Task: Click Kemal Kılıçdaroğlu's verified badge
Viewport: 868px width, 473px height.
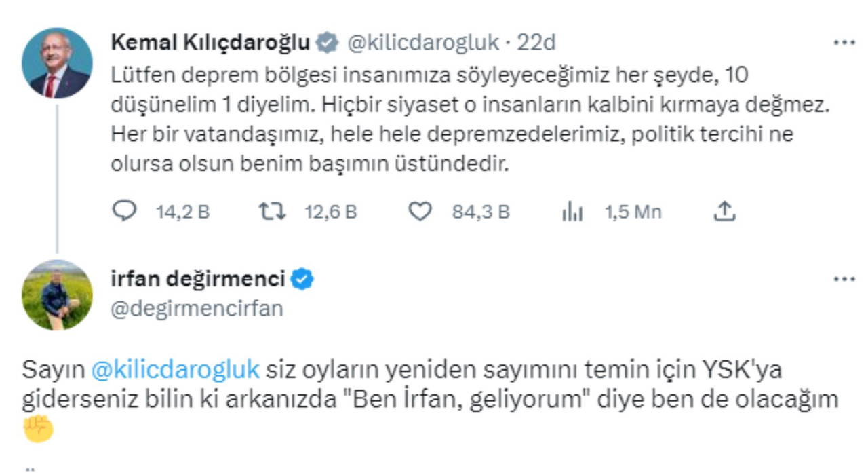Action: click(x=328, y=43)
